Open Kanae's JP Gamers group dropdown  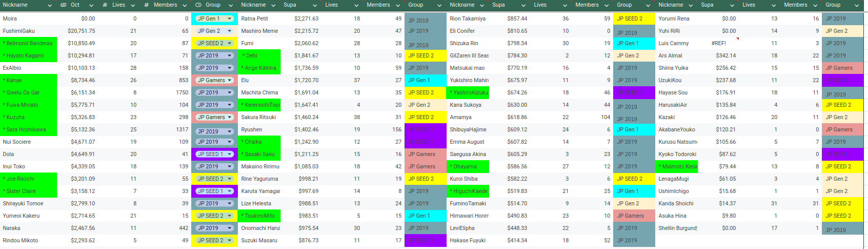click(230, 80)
